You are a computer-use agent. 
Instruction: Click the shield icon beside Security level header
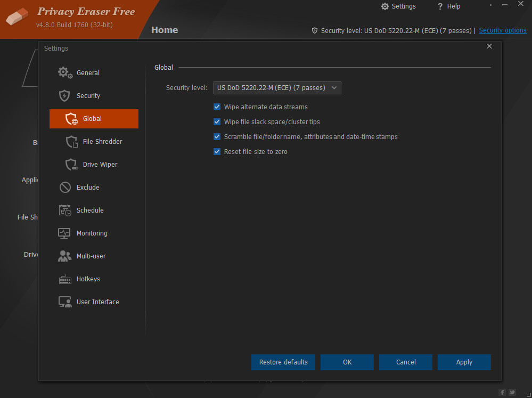(315, 30)
